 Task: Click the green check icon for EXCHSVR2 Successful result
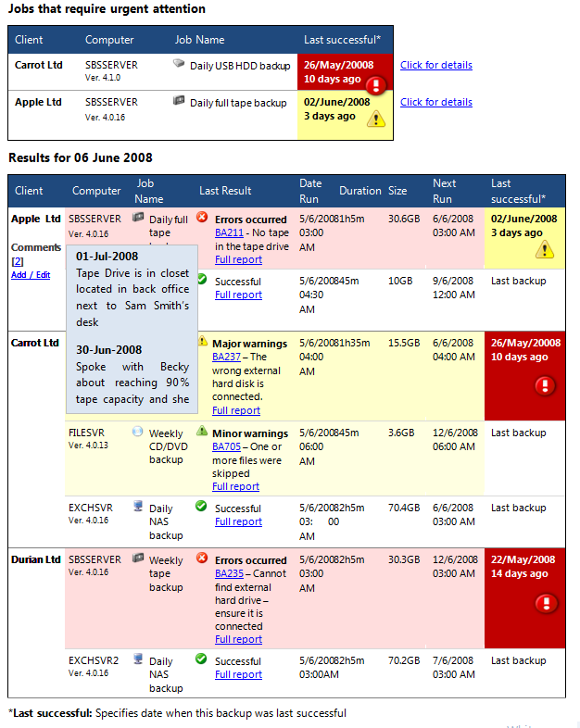(201, 659)
